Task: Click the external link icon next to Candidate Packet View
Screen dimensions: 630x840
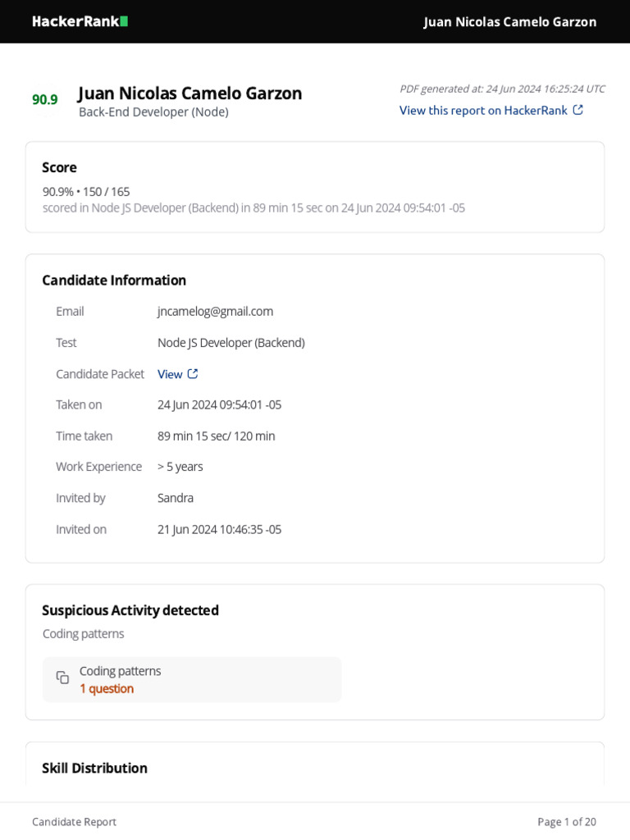Action: point(193,374)
